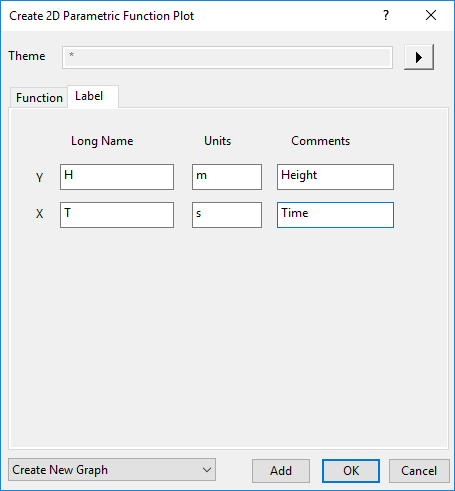The image size is (455, 491).
Task: Click the Cancel button
Action: click(419, 471)
